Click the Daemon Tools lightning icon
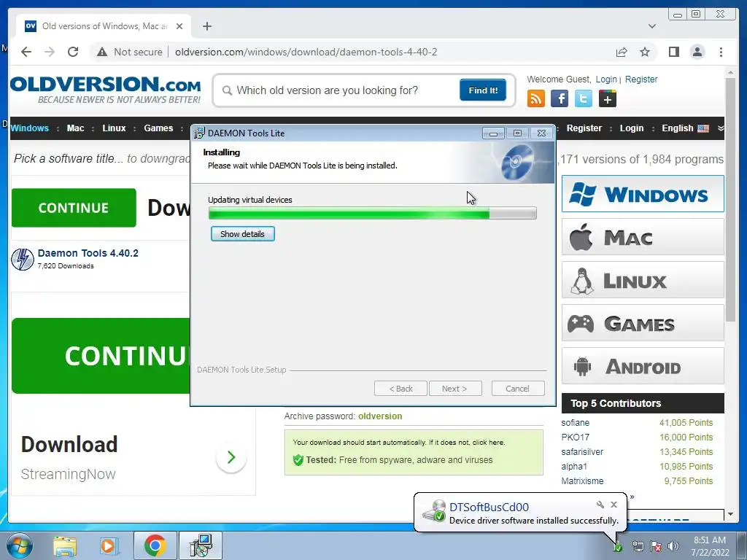Viewport: 747px width, 560px height. coord(23,260)
